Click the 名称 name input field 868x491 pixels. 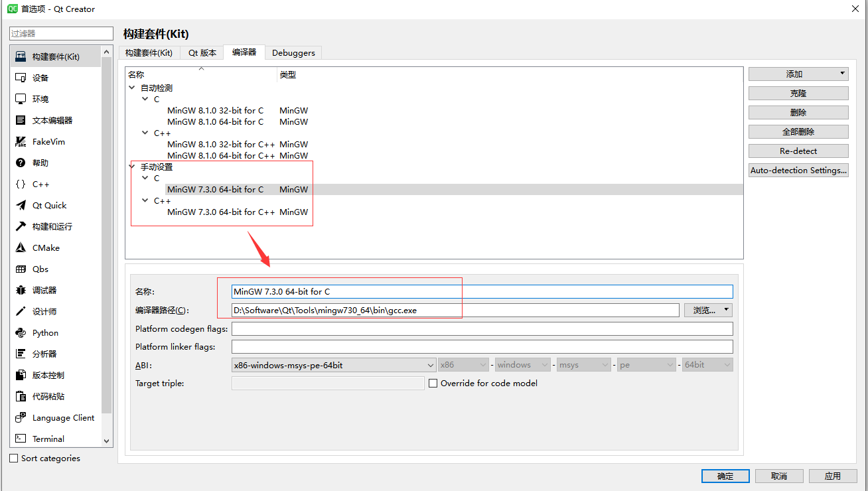click(x=482, y=291)
